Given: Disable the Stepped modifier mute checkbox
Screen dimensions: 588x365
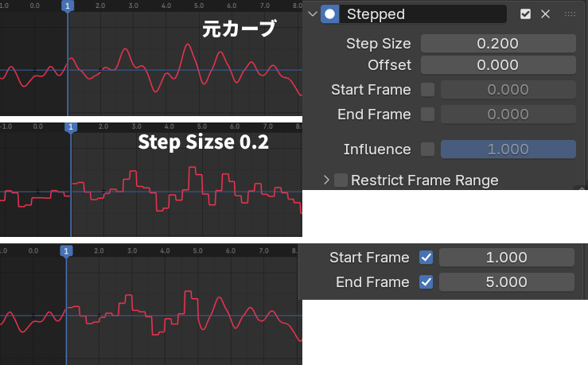Looking at the screenshot, I should 525,14.
